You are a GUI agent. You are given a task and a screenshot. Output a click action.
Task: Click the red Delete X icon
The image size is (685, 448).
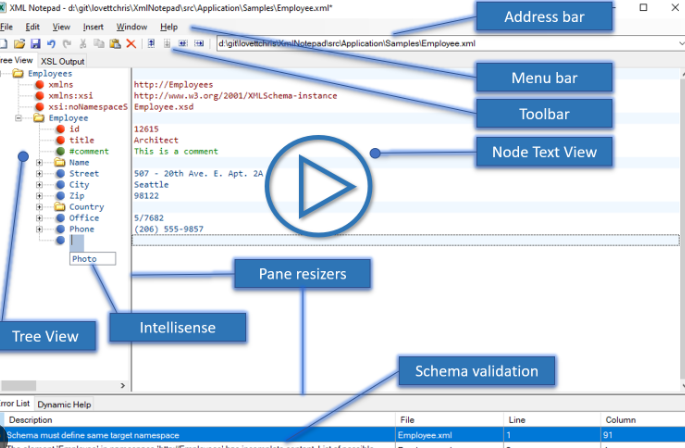coord(130,44)
